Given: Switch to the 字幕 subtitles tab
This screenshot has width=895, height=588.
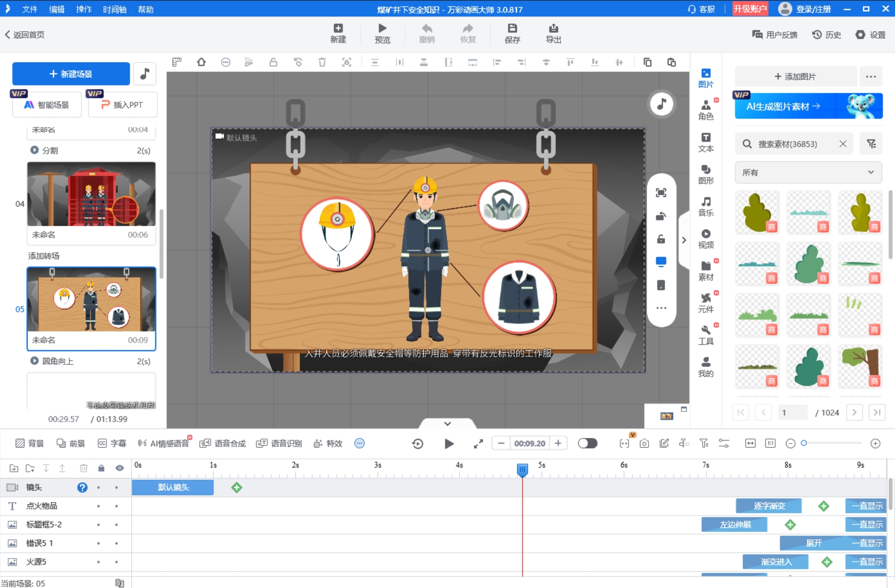Looking at the screenshot, I should click(112, 444).
